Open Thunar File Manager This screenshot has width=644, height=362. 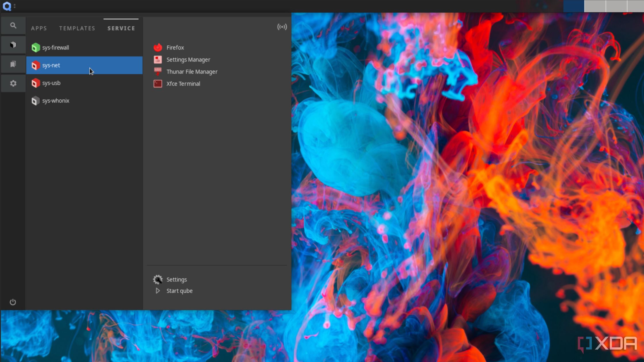click(192, 72)
